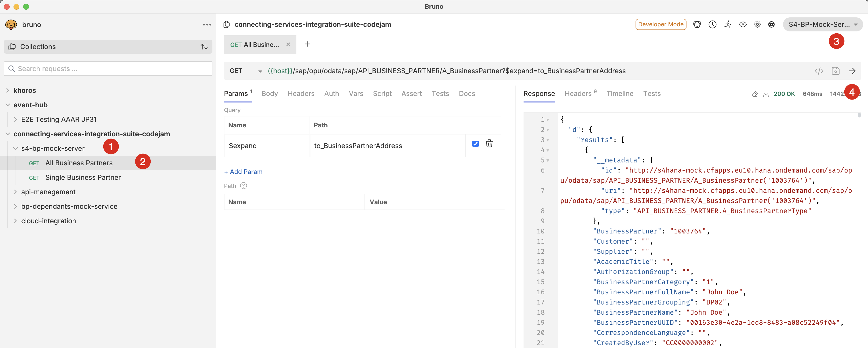The image size is (868, 348).
Task: Open collection settings gear icon
Action: (757, 24)
